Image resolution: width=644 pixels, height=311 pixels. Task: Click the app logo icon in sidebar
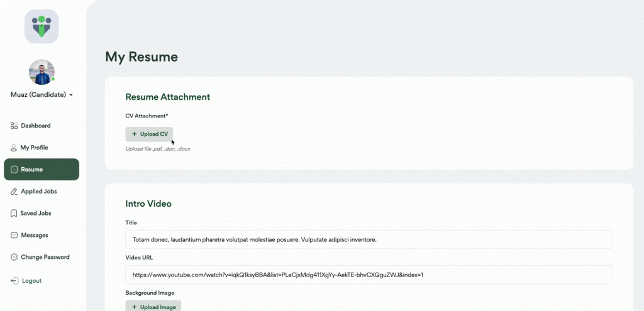point(42,26)
